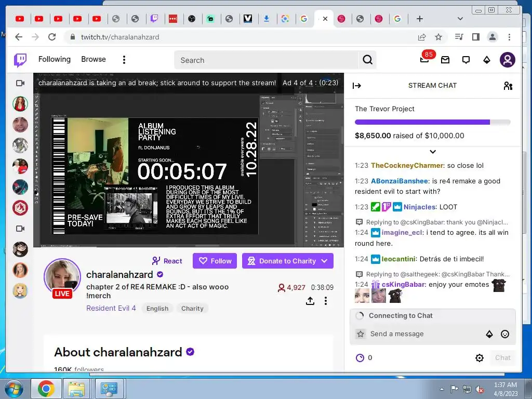This screenshot has height=399, width=532.
Task: Collapse the stream chat panel arrow
Action: 356,86
